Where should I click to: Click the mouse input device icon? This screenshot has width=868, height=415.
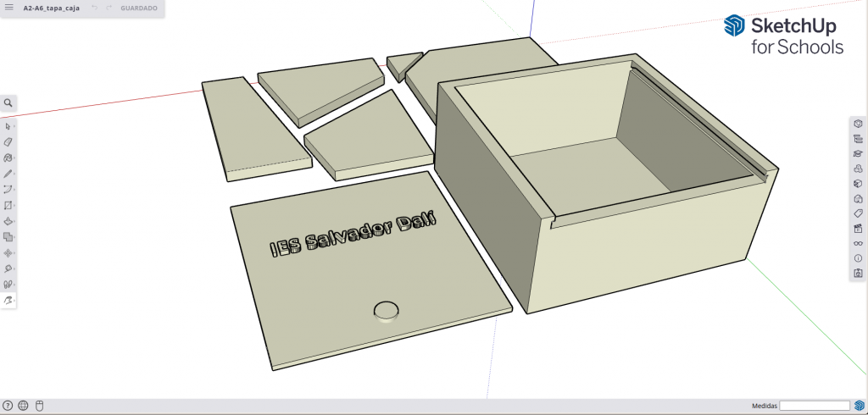pyautogui.click(x=39, y=406)
